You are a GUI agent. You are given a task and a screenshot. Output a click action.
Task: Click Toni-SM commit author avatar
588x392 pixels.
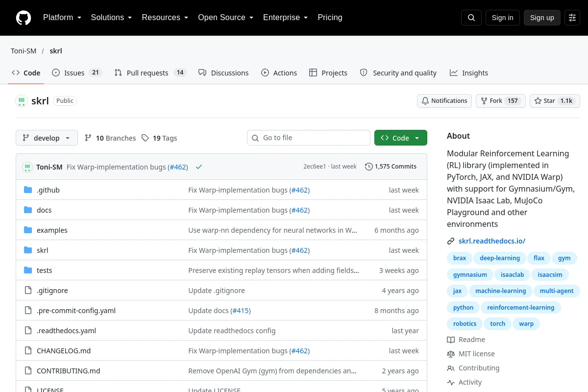(27, 167)
